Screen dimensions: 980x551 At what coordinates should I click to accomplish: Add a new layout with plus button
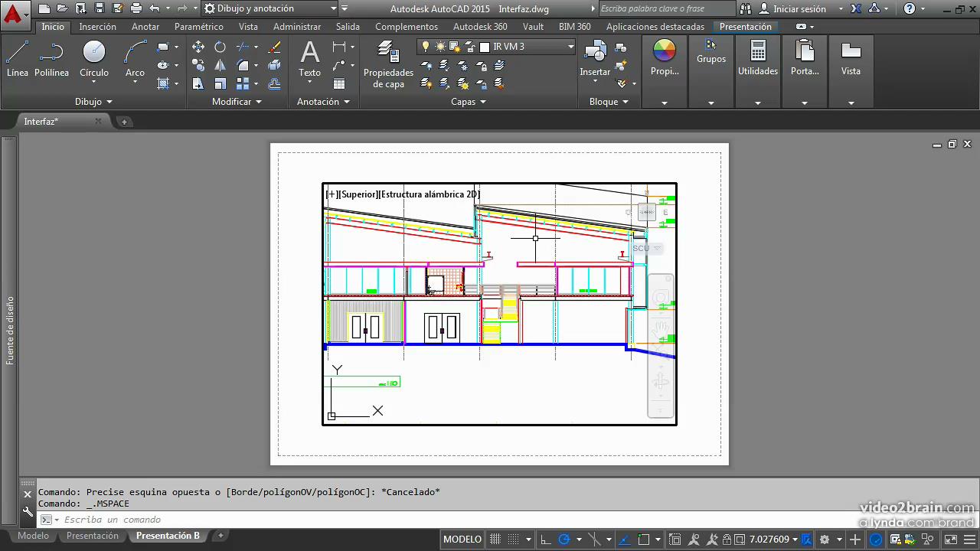[x=220, y=536]
